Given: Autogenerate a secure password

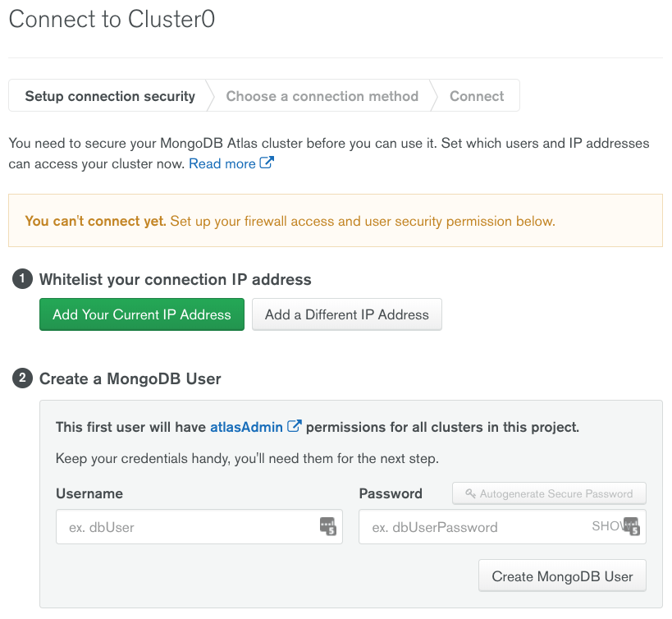Looking at the screenshot, I should [x=549, y=494].
